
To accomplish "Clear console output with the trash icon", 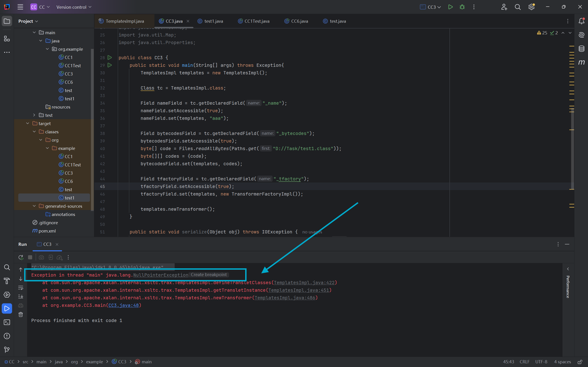I will (21, 314).
